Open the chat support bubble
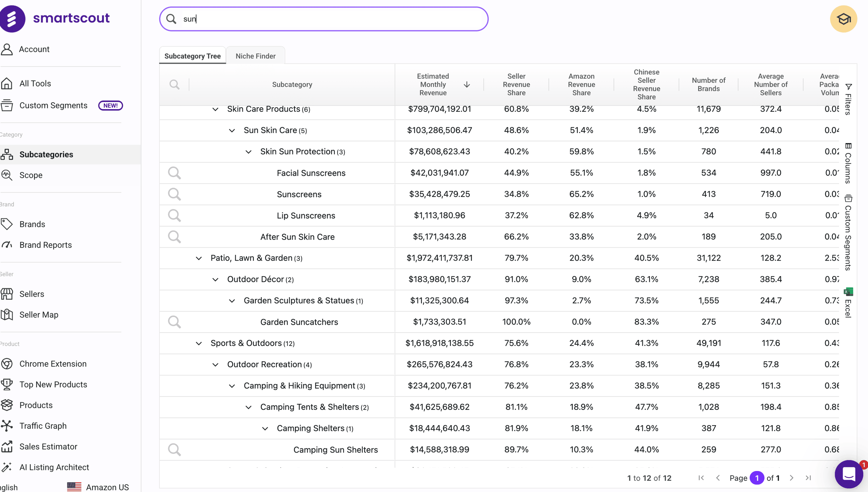The height and width of the screenshot is (492, 868). pos(848,474)
